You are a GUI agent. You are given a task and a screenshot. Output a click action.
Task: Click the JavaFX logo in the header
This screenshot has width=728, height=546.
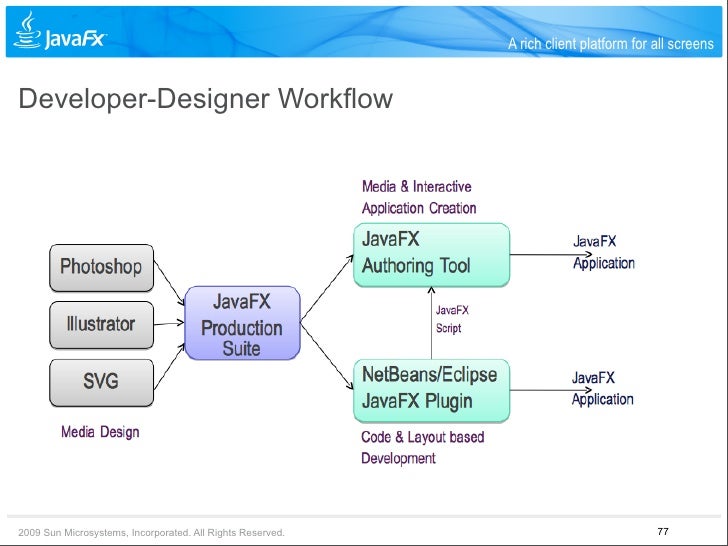(60, 31)
